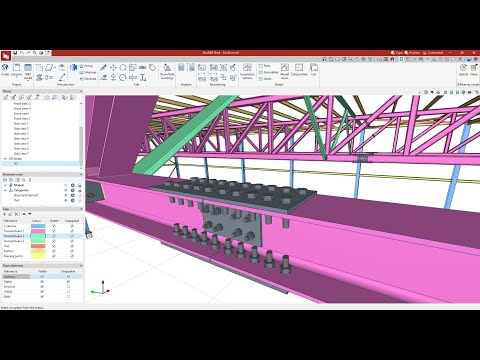Toggle the eye icon on the Categories row

[66, 190]
